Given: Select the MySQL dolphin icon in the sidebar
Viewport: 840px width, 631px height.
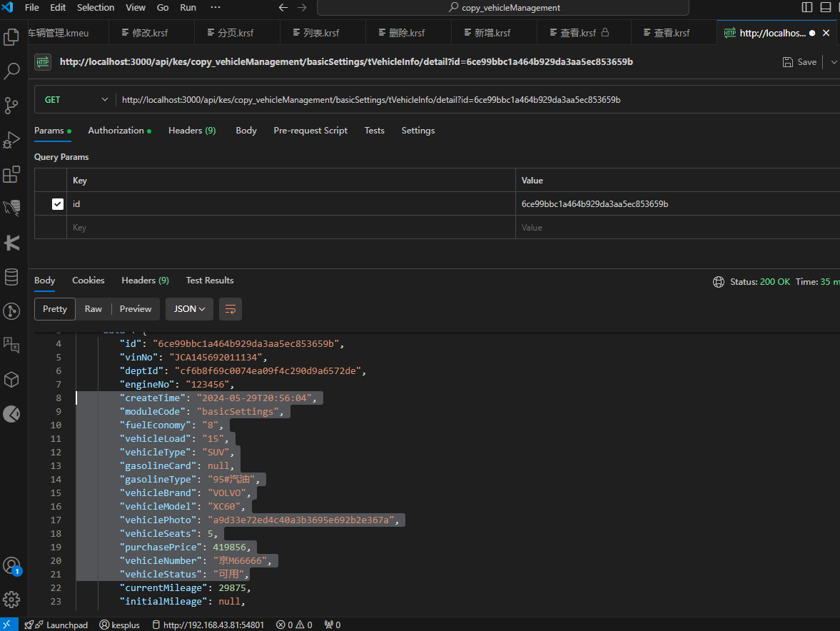Looking at the screenshot, I should pyautogui.click(x=11, y=208).
